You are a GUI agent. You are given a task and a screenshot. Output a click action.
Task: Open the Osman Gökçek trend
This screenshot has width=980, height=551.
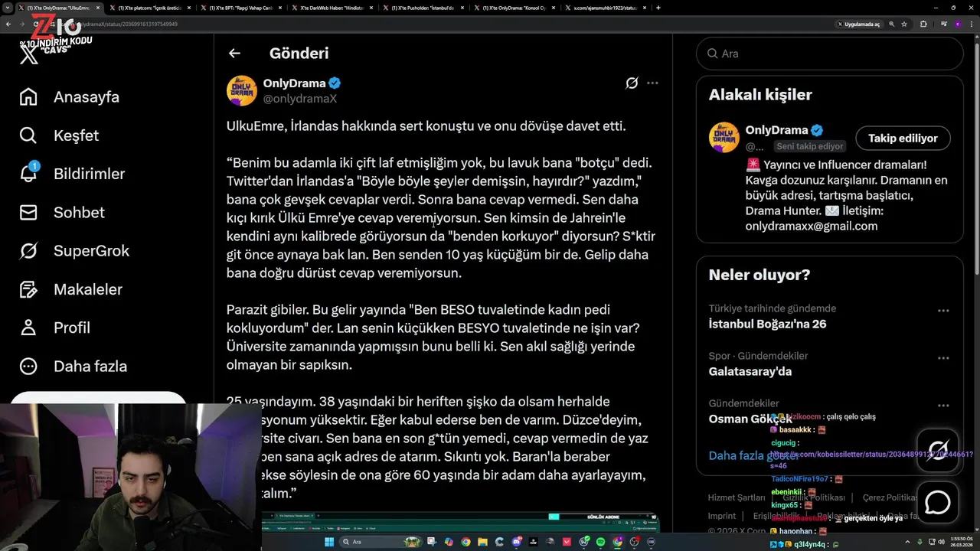coord(750,419)
